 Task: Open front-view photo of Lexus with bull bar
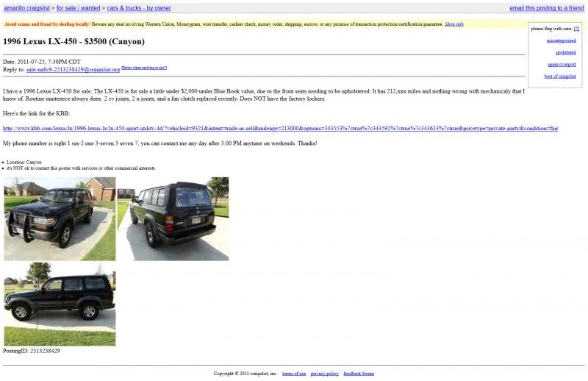pos(60,218)
